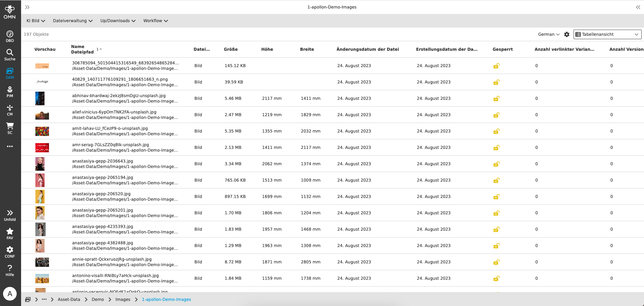Click the 2117 mm height cell of abhinav-bhardwaj
Image resolution: width=644 pixels, height=306 pixels.
[272, 98]
